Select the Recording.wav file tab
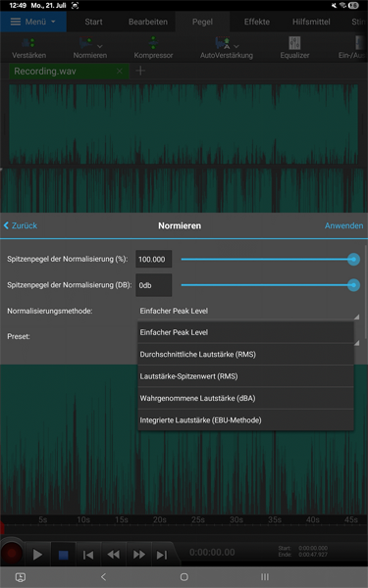 pyautogui.click(x=69, y=72)
